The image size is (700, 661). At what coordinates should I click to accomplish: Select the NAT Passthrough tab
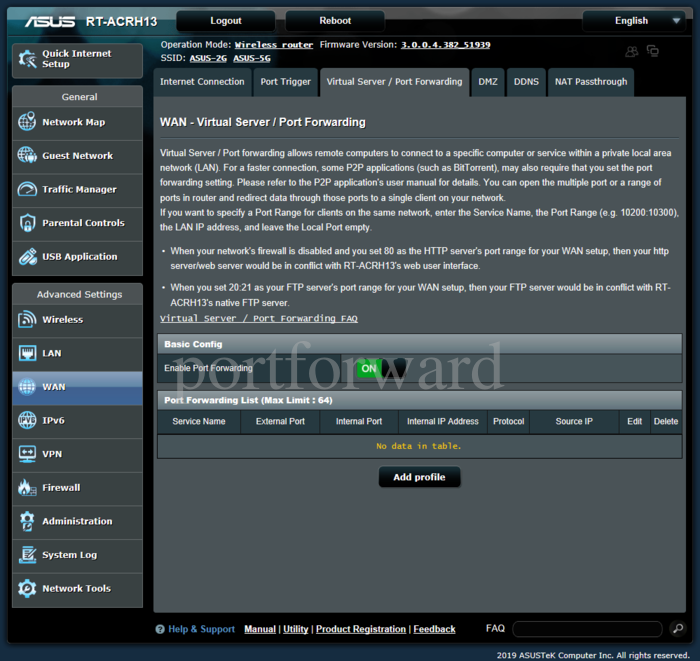point(590,82)
